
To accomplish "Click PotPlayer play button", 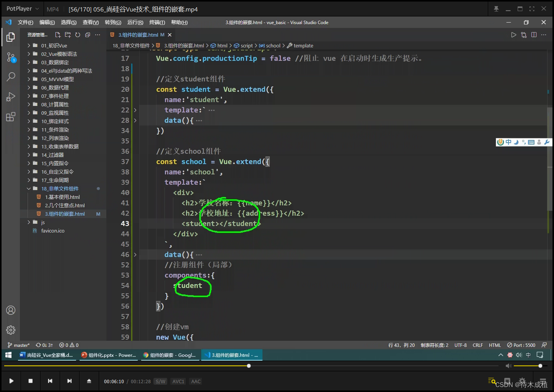I will 11,381.
